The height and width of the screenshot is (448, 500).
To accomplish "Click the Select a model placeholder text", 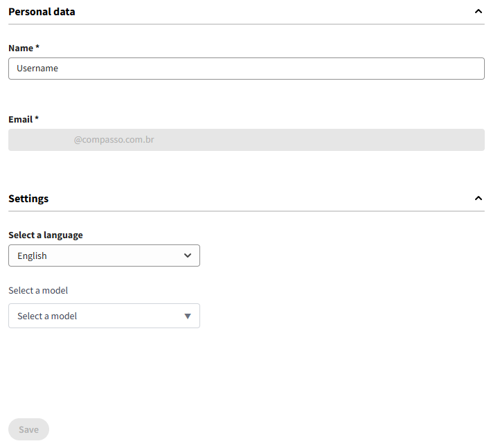I will pos(47,316).
